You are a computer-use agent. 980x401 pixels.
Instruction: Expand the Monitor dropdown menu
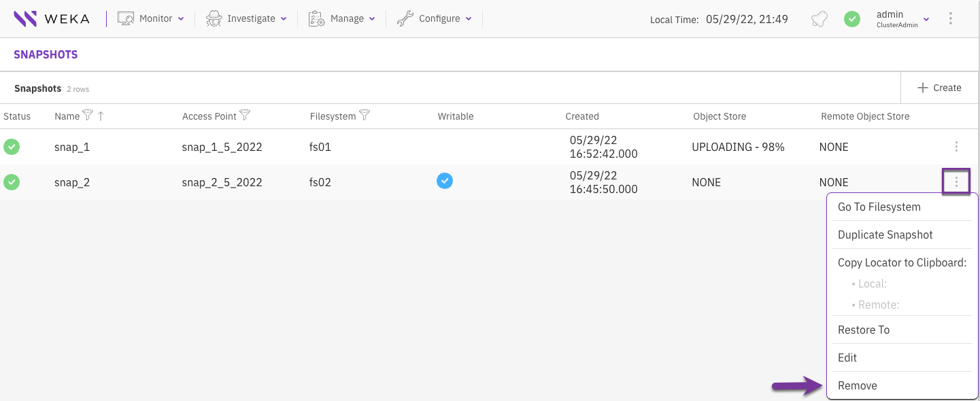(151, 19)
